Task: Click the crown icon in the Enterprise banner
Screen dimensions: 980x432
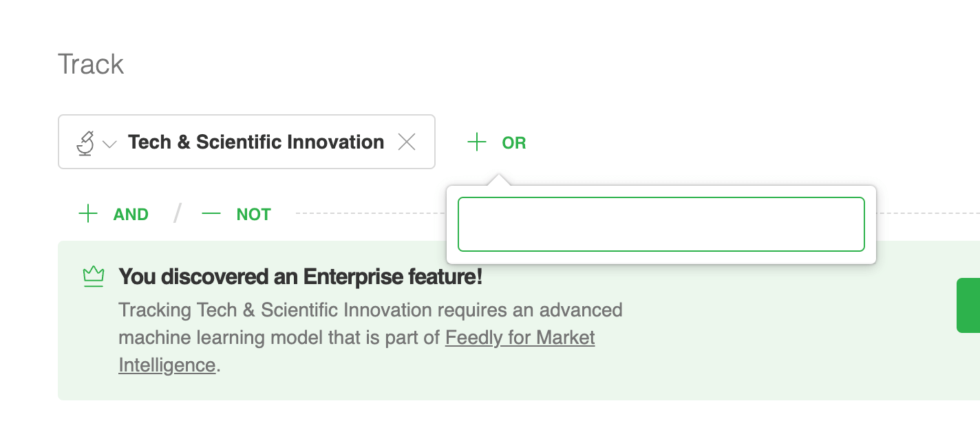Action: 93,277
